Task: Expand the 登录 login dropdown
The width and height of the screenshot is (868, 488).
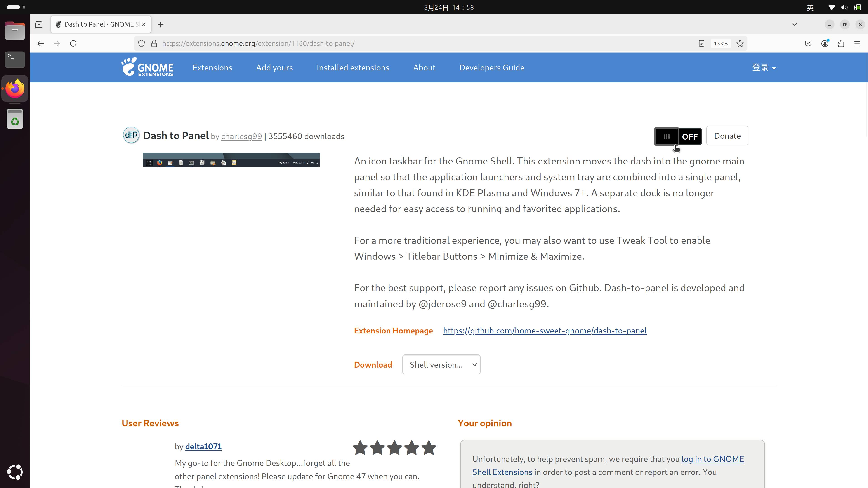Action: click(764, 68)
